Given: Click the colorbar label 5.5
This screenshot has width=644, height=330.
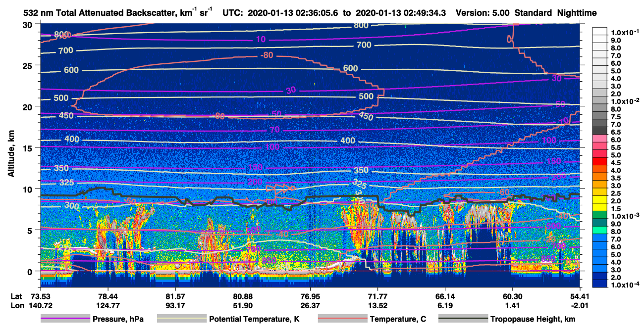Looking at the screenshot, I should (x=616, y=148).
